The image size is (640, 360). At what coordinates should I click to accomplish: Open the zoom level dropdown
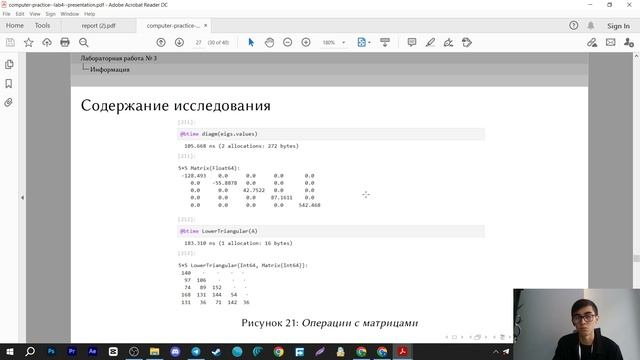343,42
